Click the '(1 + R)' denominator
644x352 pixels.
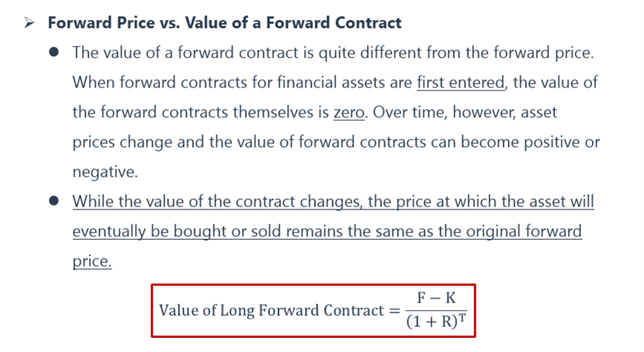[x=432, y=322]
